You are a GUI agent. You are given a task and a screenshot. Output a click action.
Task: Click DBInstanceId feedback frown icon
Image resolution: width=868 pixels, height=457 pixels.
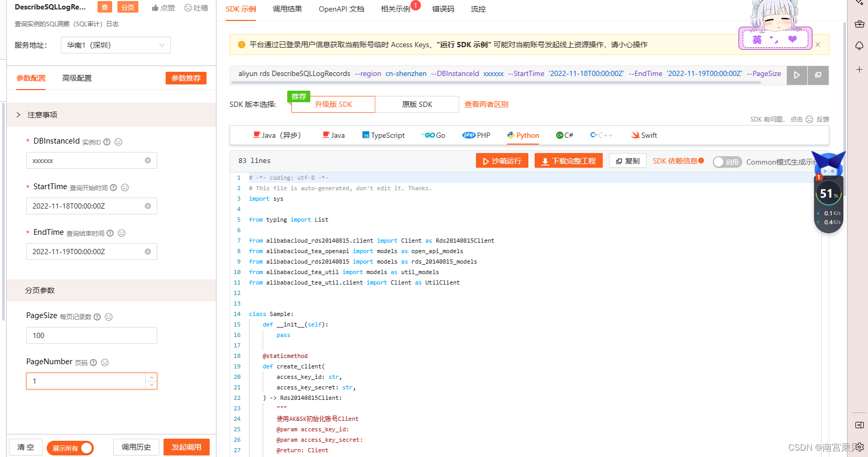(x=118, y=142)
